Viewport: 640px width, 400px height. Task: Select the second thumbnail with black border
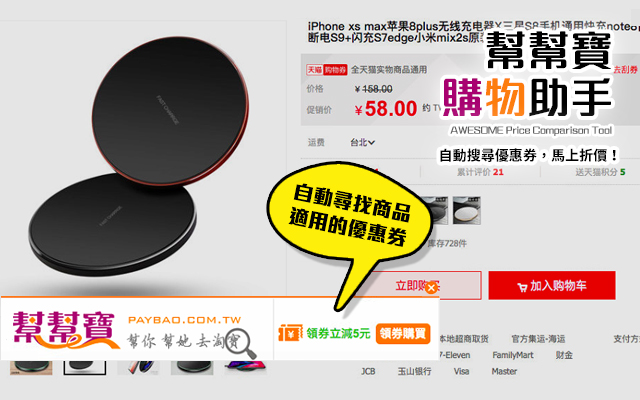point(84,367)
